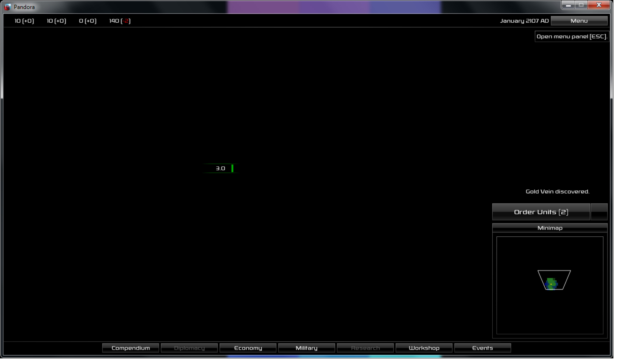Click the first 10 (+0) resource counter
The width and height of the screenshot is (630, 364).
coord(24,21)
